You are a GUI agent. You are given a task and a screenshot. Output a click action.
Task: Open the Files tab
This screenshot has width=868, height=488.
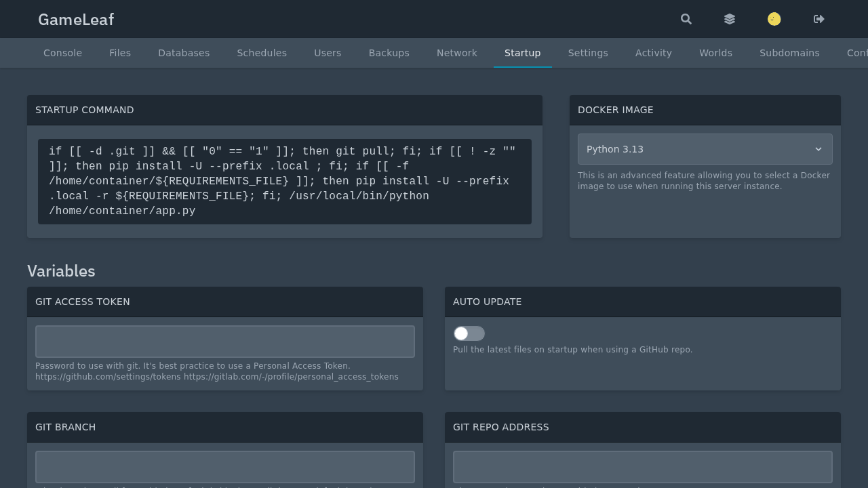pyautogui.click(x=120, y=53)
